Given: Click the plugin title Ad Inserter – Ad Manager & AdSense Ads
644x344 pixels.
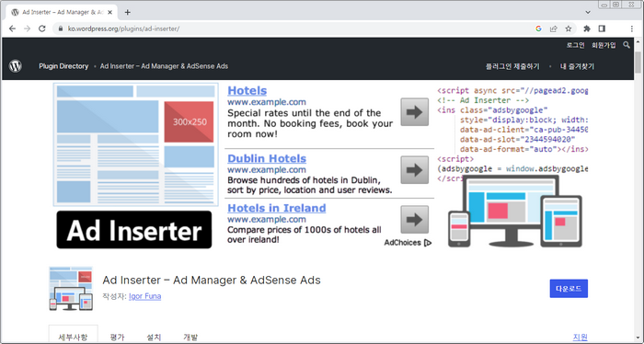Looking at the screenshot, I should [212, 281].
